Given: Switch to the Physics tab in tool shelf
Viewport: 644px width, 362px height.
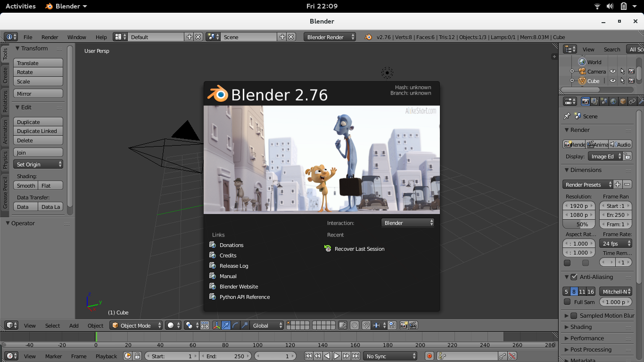Looking at the screenshot, I should click(x=5, y=160).
